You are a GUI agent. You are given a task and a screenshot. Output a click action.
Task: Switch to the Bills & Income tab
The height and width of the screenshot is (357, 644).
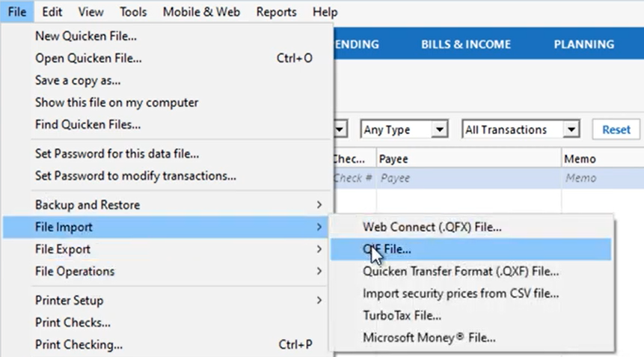coord(466,44)
